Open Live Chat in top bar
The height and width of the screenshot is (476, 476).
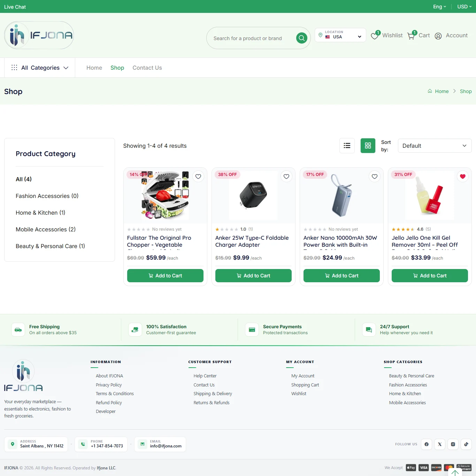pos(15,7)
